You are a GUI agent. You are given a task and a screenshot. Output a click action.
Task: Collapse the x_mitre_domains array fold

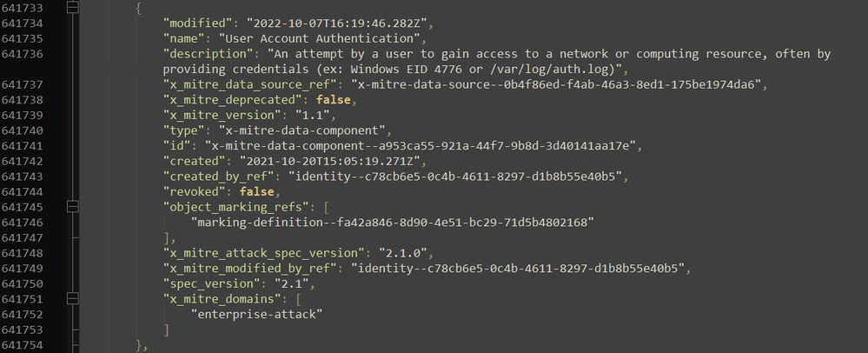coord(72,298)
